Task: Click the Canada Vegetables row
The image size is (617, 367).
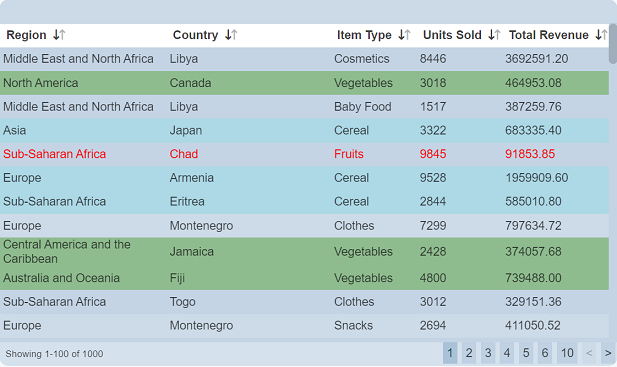Action: [x=304, y=83]
